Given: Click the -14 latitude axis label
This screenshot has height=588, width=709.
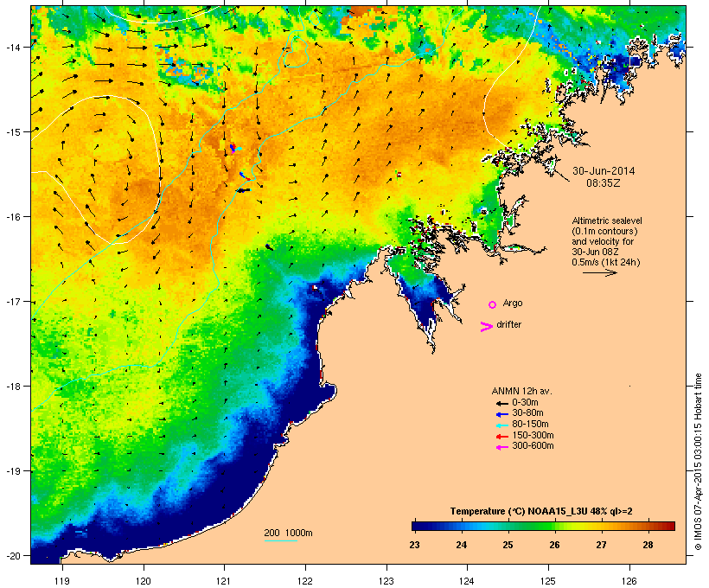Looking at the screenshot, I should point(13,47).
